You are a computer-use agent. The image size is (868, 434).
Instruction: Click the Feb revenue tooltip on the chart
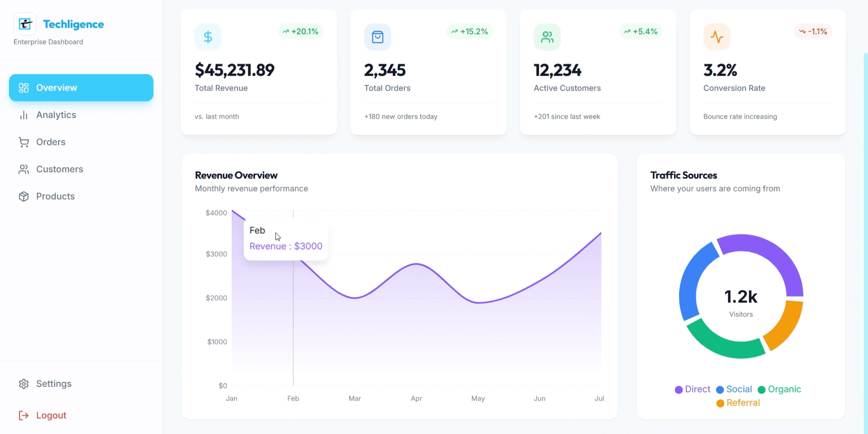(x=285, y=238)
